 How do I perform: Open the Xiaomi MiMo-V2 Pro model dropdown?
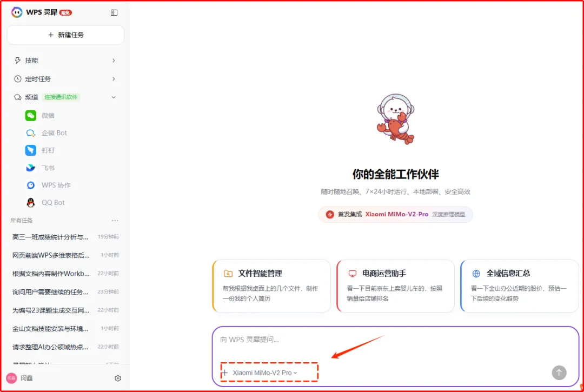(x=265, y=373)
